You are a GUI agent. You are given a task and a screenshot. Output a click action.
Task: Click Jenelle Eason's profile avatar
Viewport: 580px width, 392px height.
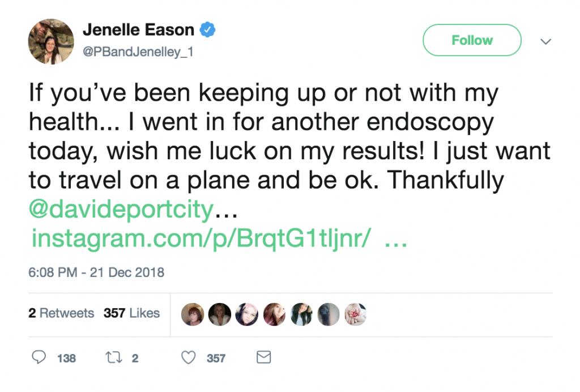(x=50, y=41)
